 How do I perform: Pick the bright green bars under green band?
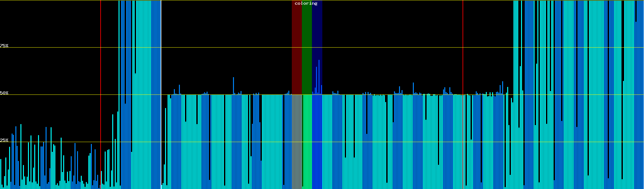[x=307, y=142]
